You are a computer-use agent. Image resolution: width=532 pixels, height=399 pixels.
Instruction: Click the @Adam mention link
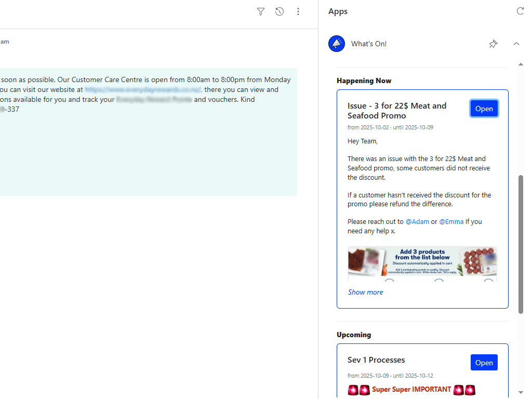pyautogui.click(x=417, y=221)
